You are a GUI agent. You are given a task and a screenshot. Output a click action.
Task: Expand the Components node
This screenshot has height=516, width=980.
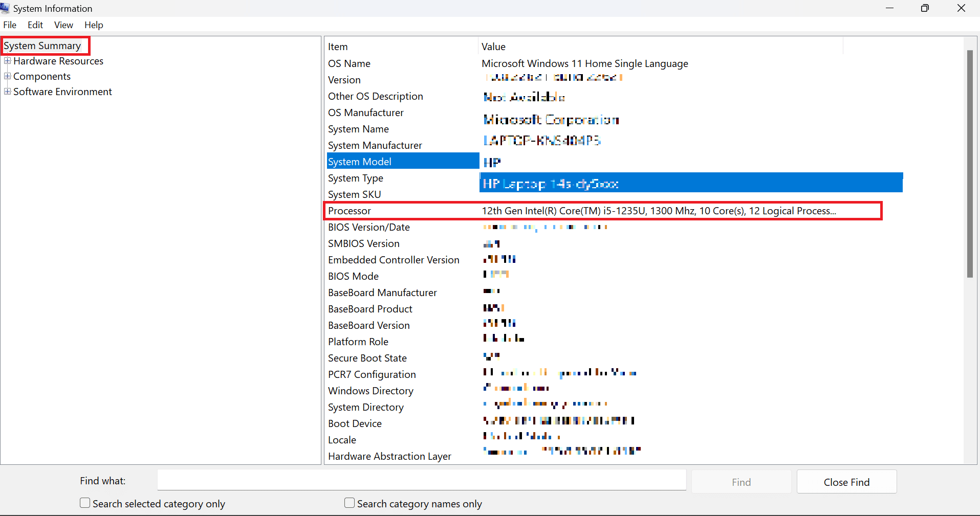point(7,76)
